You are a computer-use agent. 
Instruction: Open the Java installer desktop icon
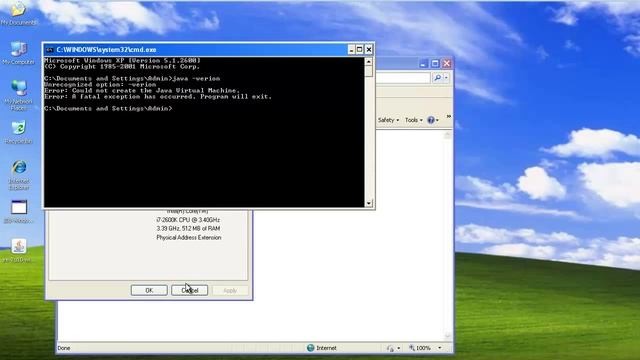pos(19,250)
